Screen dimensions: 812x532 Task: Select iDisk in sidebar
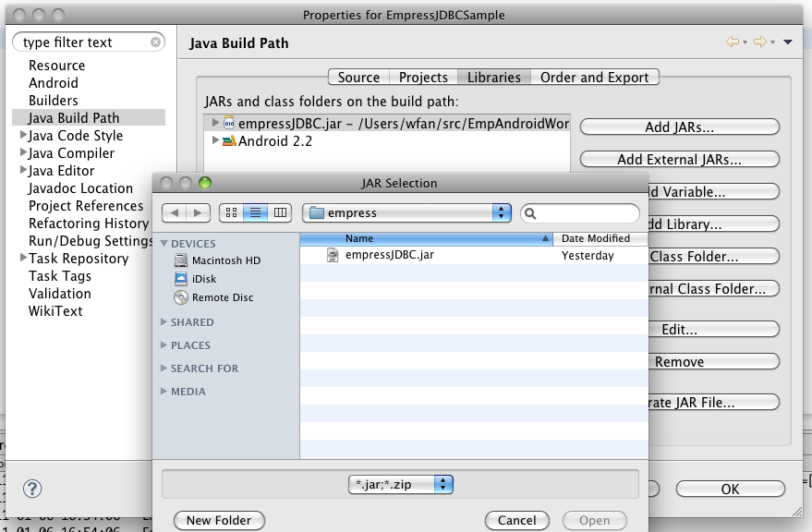pos(204,279)
